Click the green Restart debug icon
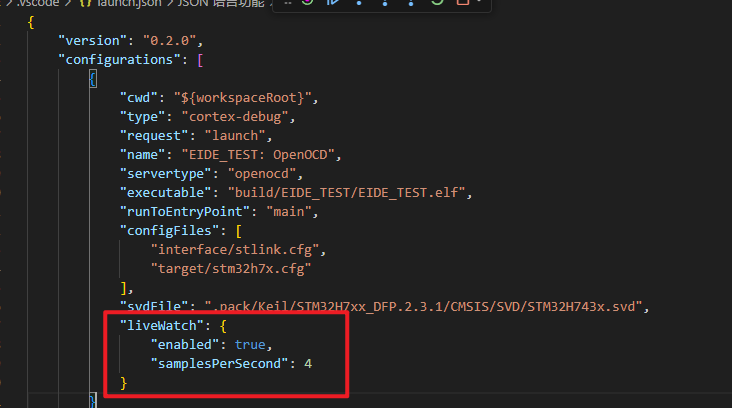Image resolution: width=732 pixels, height=408 pixels. pos(437,2)
